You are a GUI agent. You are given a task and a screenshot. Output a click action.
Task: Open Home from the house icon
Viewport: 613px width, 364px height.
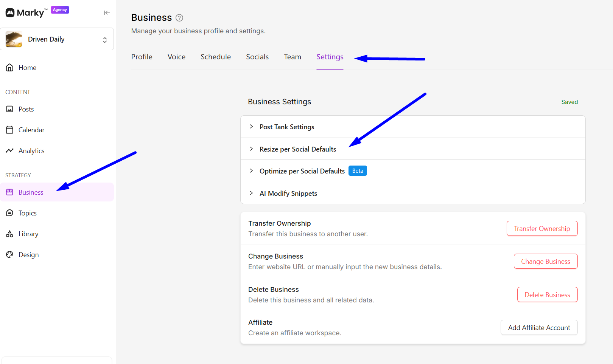[10, 68]
